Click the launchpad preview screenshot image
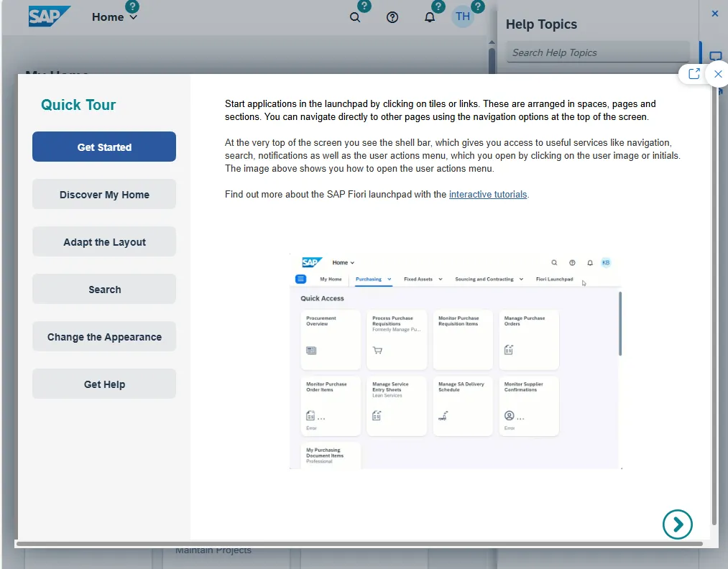 (x=456, y=361)
